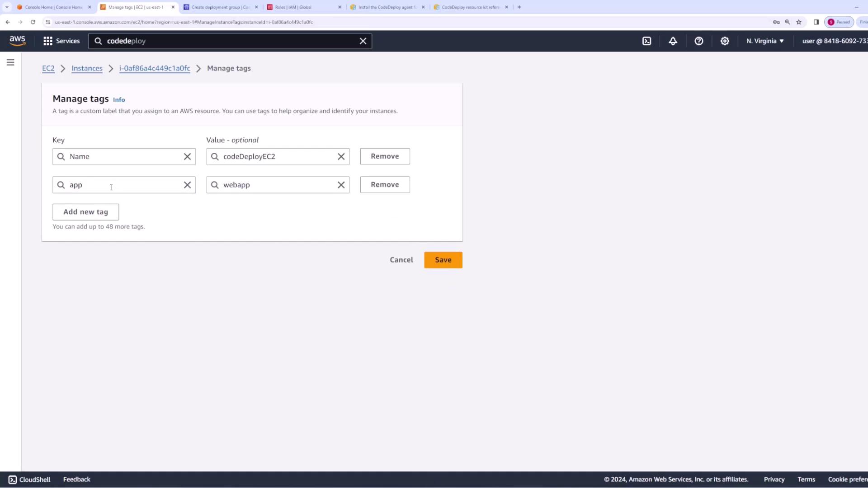Open CloudShell in the footer
The image size is (868, 488).
[x=29, y=479]
